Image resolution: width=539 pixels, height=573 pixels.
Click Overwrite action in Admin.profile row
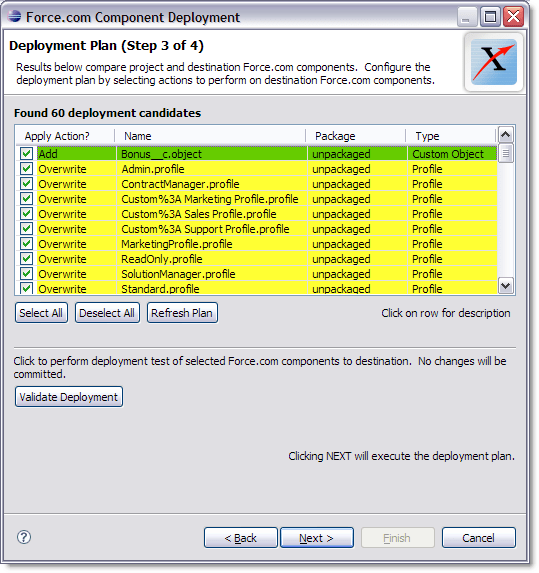pyautogui.click(x=76, y=169)
